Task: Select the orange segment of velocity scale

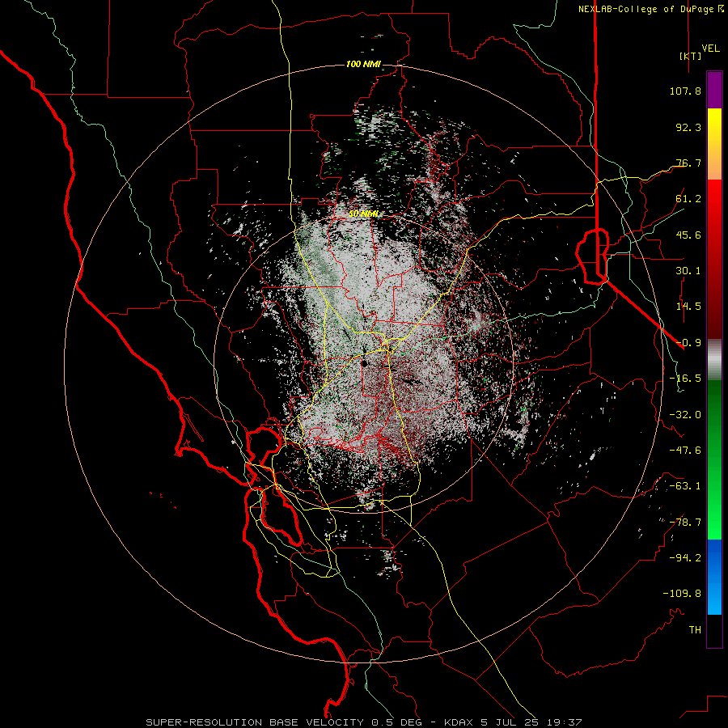Action: coord(714,159)
